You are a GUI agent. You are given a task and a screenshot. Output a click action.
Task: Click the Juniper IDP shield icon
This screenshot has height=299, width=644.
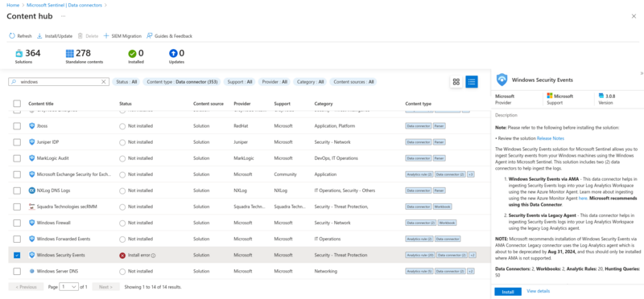tap(32, 142)
